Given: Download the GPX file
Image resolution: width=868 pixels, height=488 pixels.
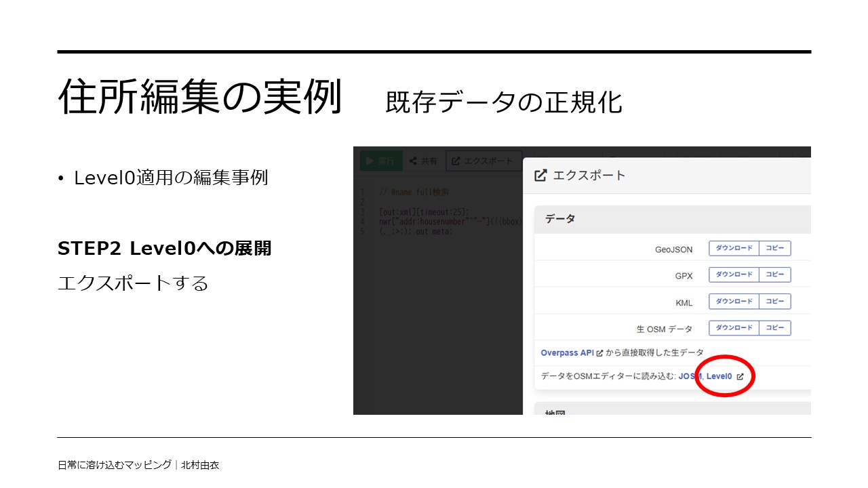Looking at the screenshot, I should [x=734, y=274].
